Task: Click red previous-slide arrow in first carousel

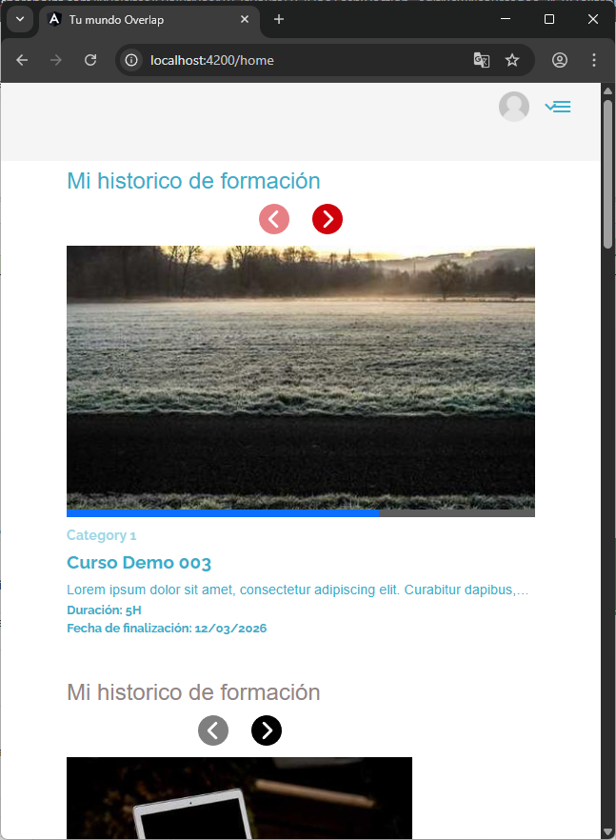Action: [x=274, y=219]
